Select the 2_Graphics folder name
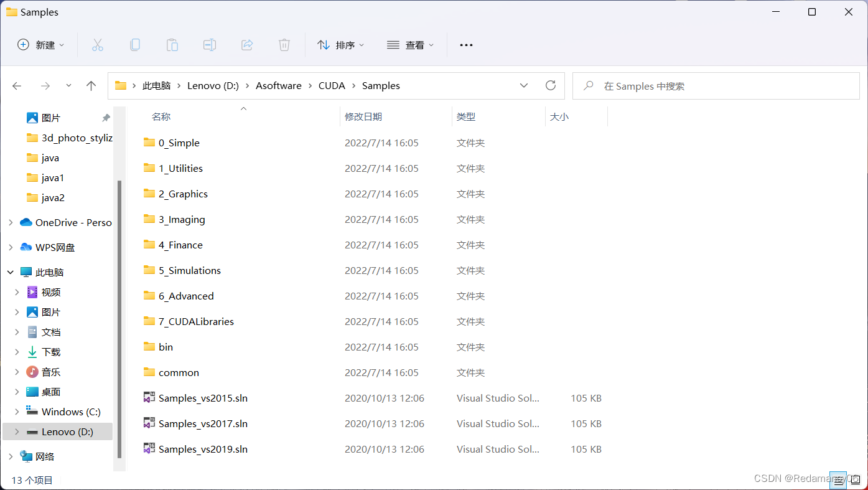868x490 pixels. (183, 194)
